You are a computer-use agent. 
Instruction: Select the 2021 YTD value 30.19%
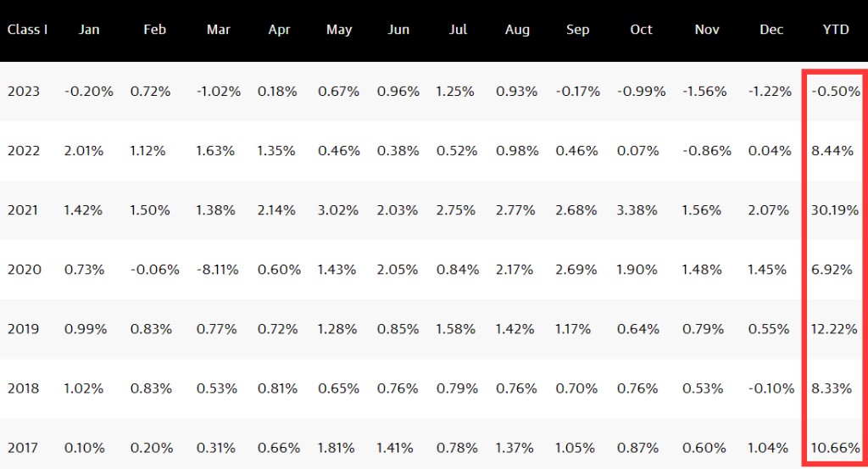click(835, 210)
